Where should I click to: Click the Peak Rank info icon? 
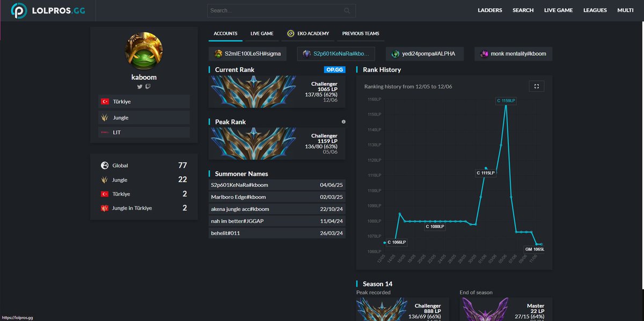click(x=343, y=122)
